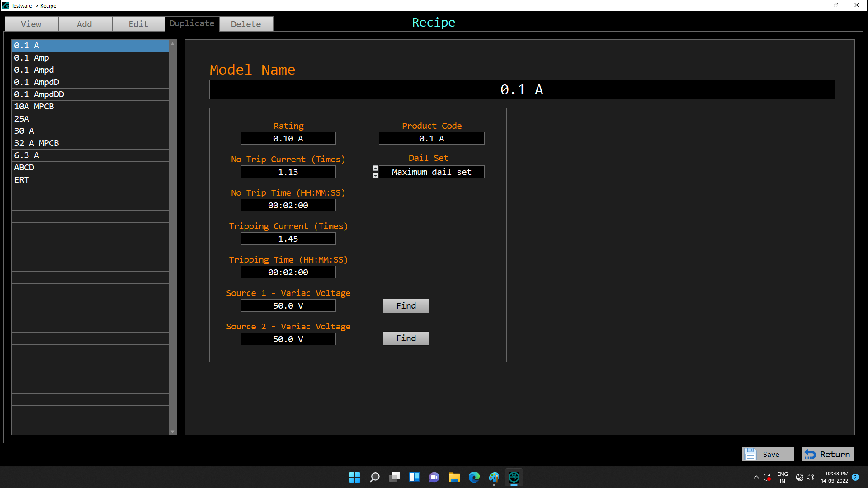Show hidden system tray icons chevron
Viewport: 868px width, 488px height.
[x=756, y=477]
